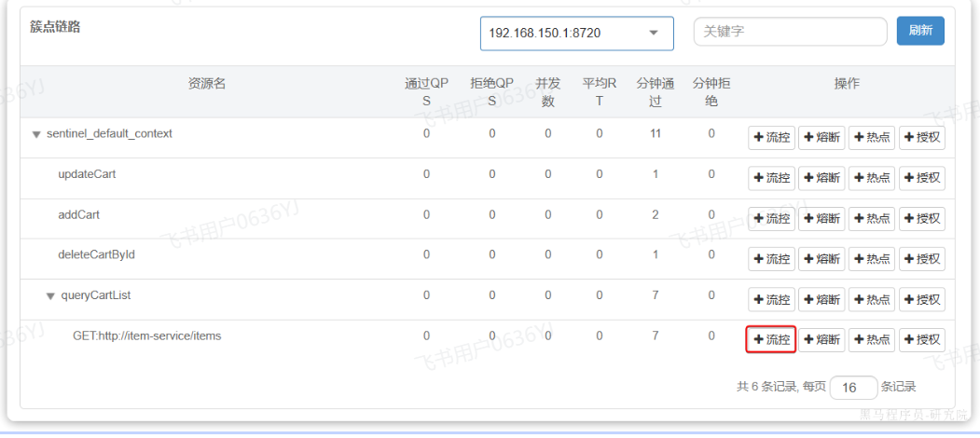Add 流控 rule for deleteCartById

click(771, 259)
